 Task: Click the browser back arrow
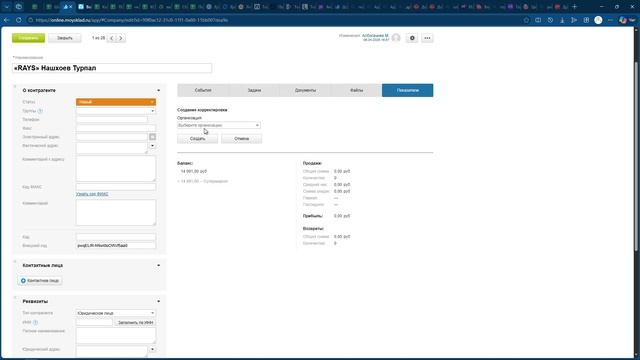(x=7, y=20)
